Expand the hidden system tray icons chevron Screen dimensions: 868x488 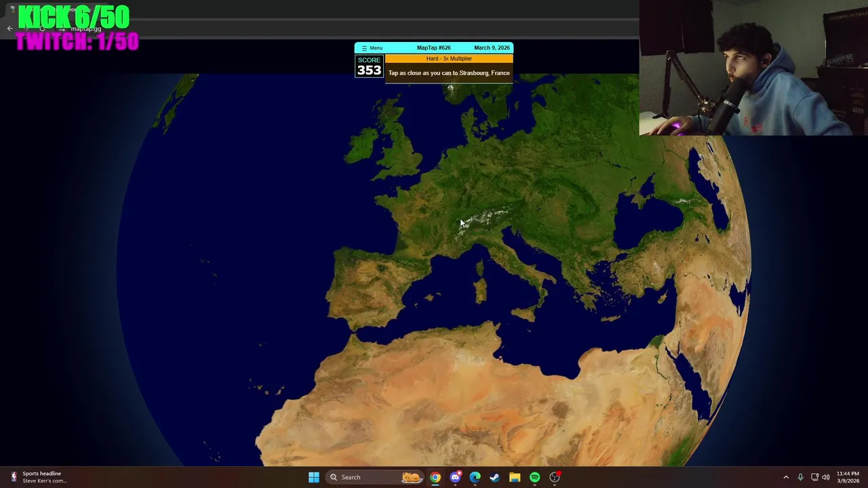click(786, 477)
